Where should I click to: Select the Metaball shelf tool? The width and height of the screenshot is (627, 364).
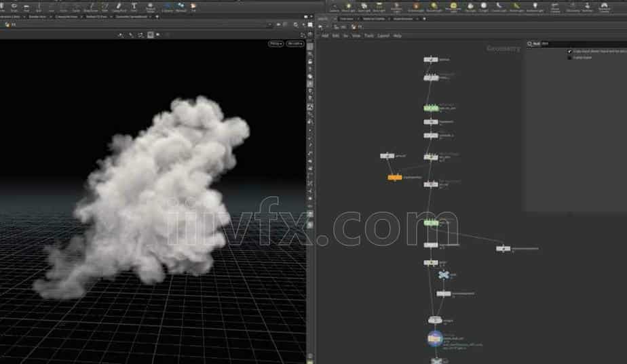[180, 7]
